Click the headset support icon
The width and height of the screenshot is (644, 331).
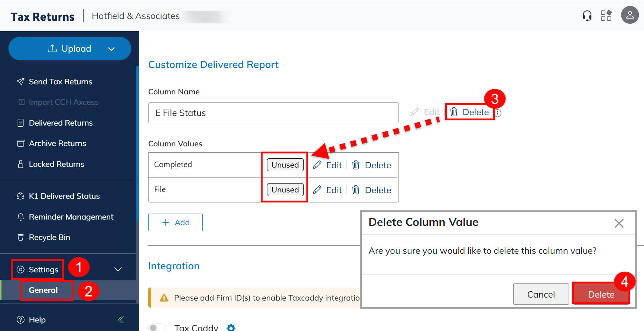tap(587, 16)
